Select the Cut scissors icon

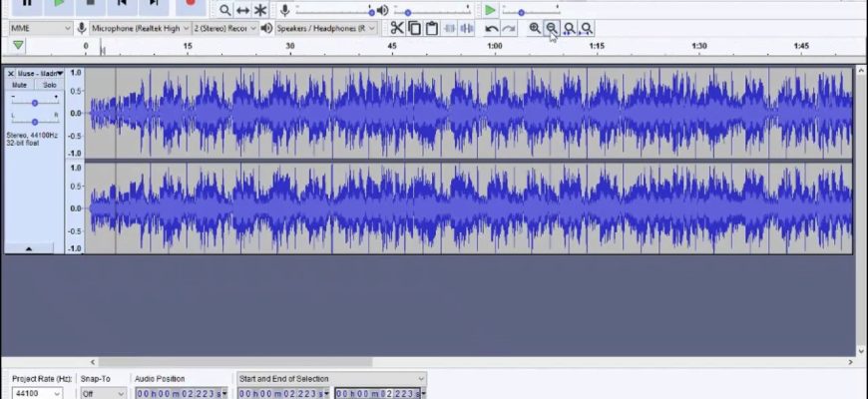tap(397, 28)
